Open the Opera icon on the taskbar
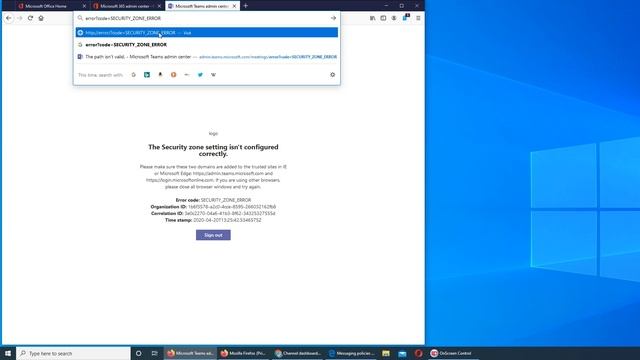This screenshot has height=360, width=640. 418,353
